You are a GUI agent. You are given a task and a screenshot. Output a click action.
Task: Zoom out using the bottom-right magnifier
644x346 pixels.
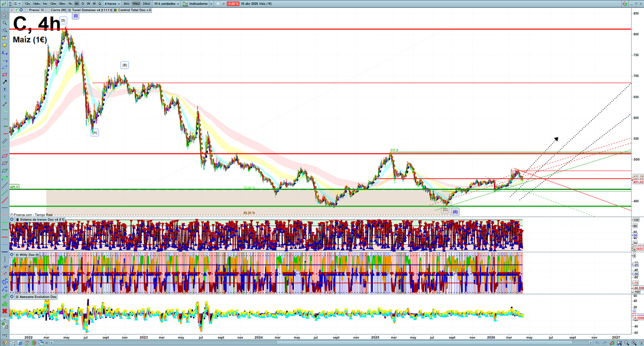pyautogui.click(x=627, y=343)
